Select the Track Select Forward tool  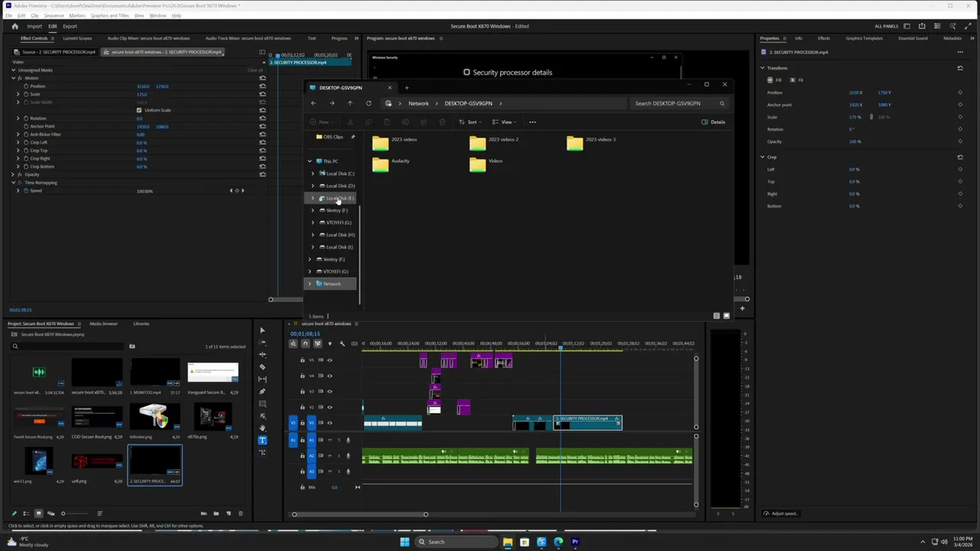tap(262, 342)
